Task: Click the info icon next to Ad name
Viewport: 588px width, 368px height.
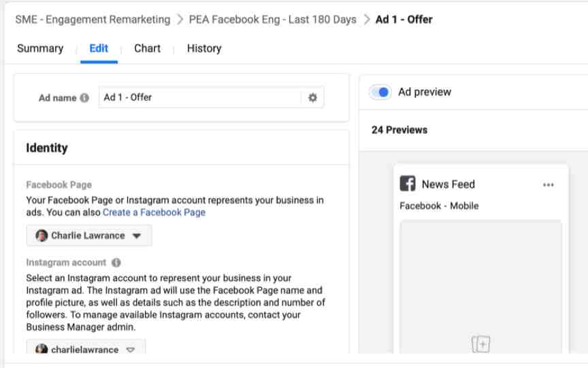Action: pos(84,98)
